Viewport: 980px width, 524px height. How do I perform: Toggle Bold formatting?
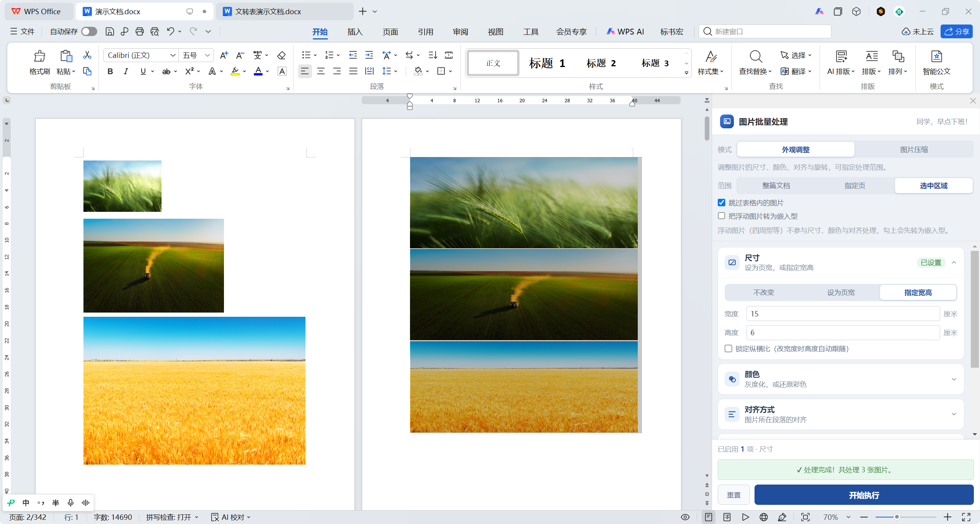(x=110, y=71)
